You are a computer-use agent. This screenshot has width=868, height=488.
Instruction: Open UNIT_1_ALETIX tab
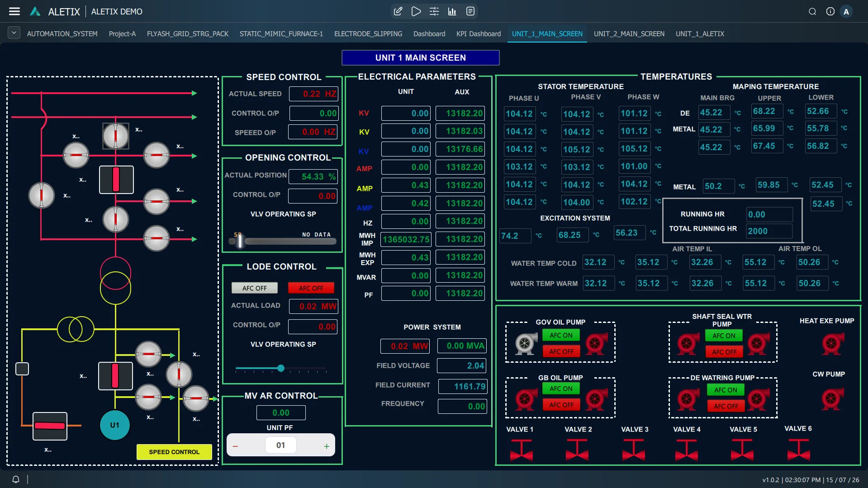pyautogui.click(x=700, y=34)
